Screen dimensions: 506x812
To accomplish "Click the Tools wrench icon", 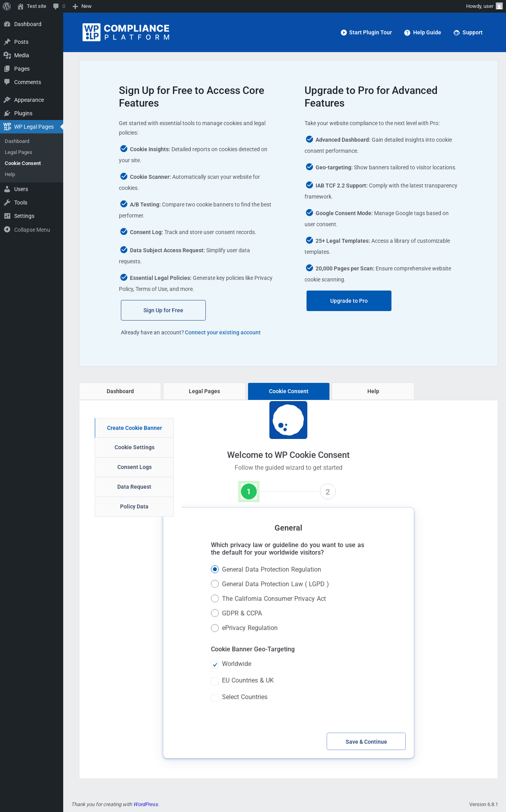I will [7, 203].
